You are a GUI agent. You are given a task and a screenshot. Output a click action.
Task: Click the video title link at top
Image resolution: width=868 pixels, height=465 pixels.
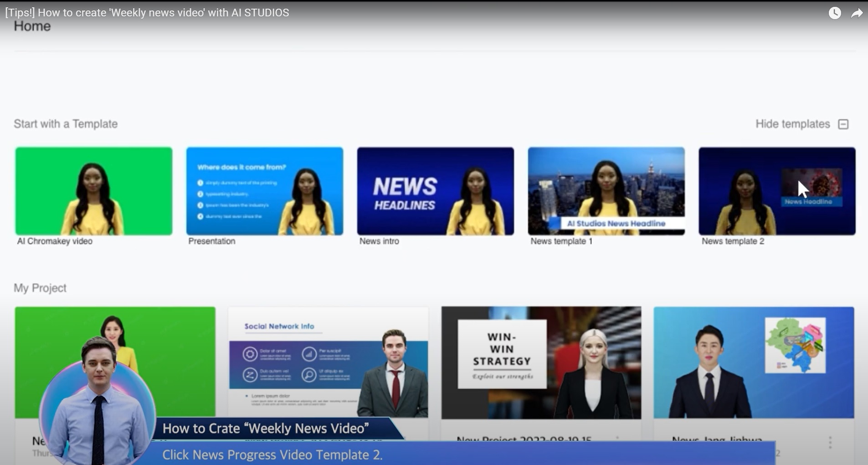pos(147,12)
